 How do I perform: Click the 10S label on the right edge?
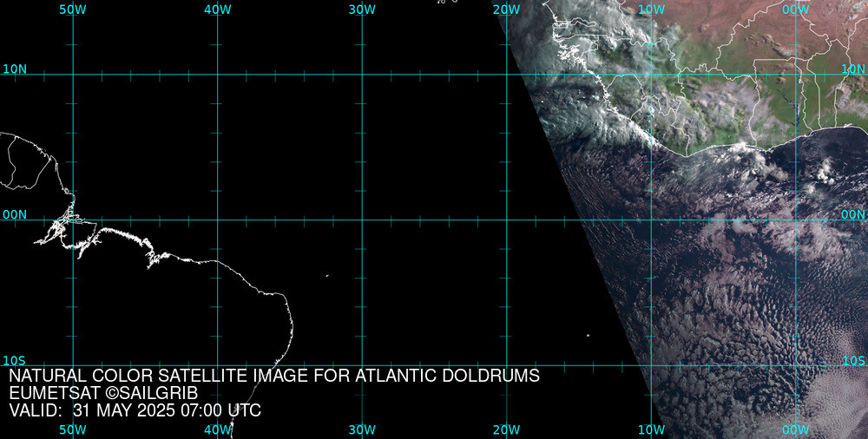pos(853,361)
